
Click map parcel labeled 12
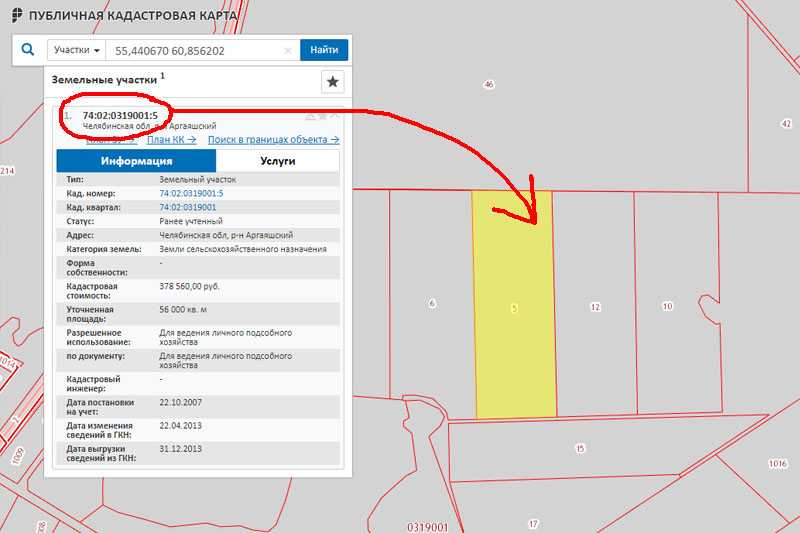click(595, 306)
